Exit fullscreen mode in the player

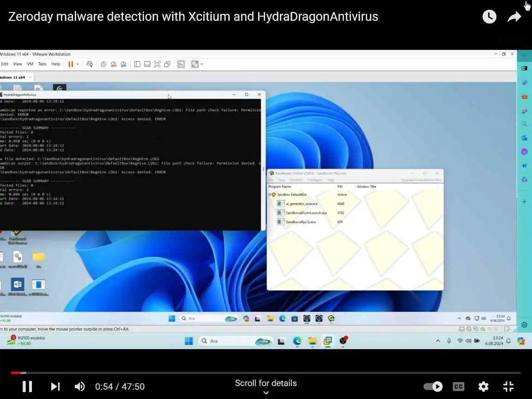tap(508, 387)
